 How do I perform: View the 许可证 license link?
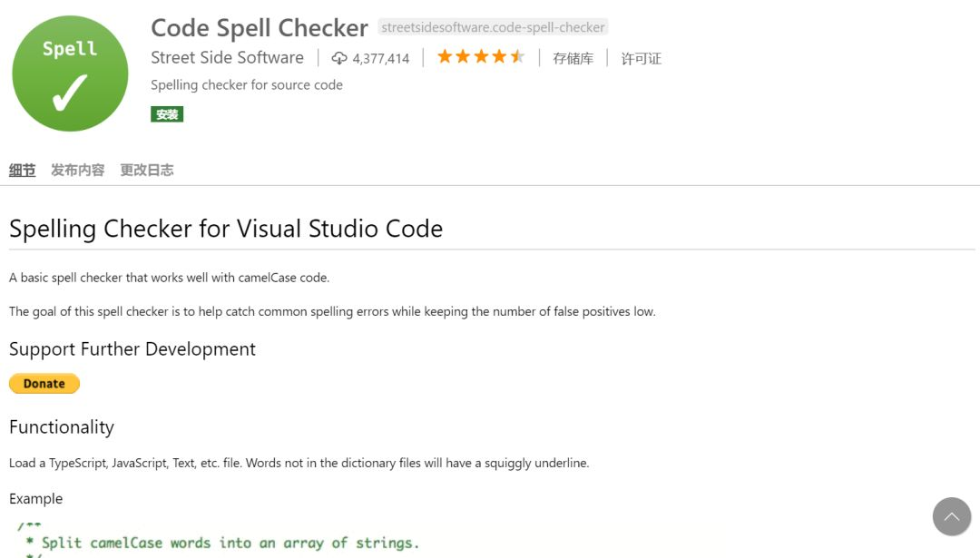coord(641,58)
